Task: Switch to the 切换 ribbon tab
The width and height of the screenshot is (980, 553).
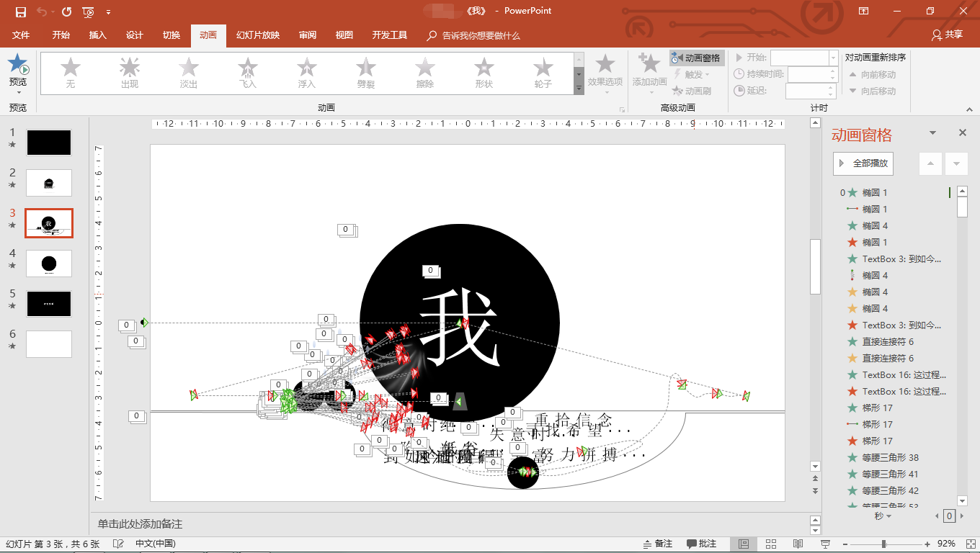Action: [x=171, y=35]
